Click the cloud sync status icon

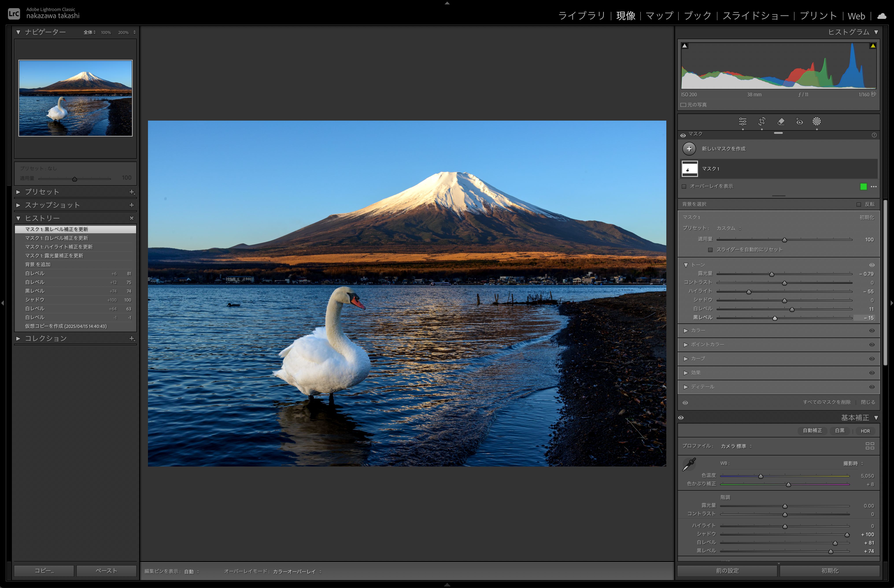(x=882, y=16)
